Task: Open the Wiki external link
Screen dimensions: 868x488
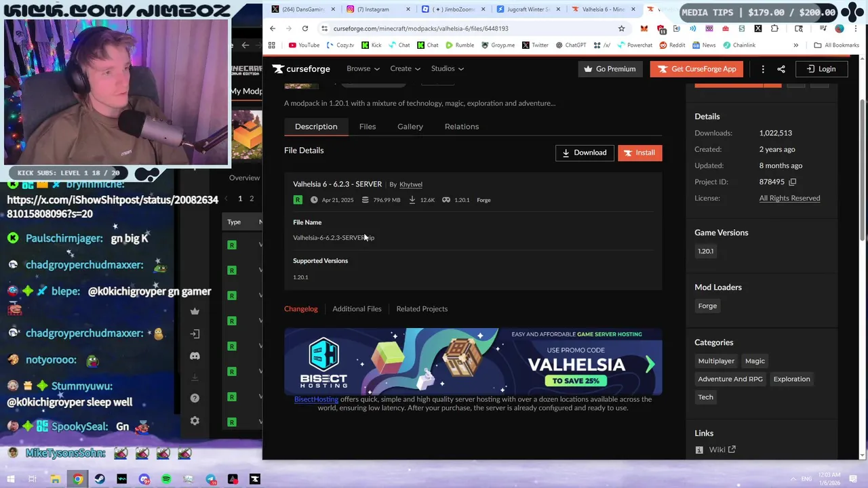Action: 722,449
